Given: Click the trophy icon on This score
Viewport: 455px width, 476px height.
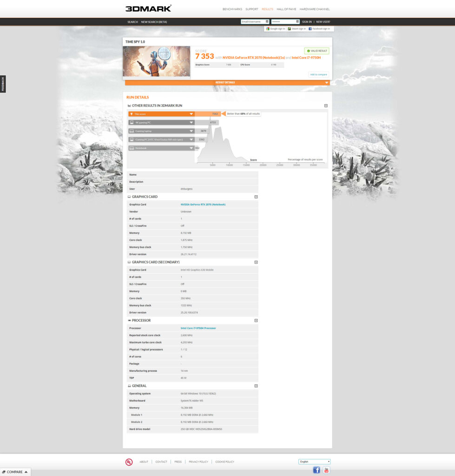Looking at the screenshot, I should pyautogui.click(x=132, y=114).
